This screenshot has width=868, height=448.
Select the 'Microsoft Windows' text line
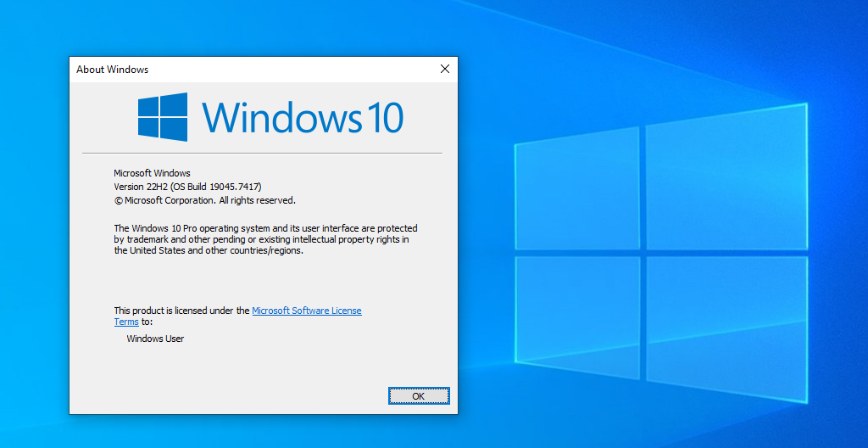pyautogui.click(x=153, y=173)
